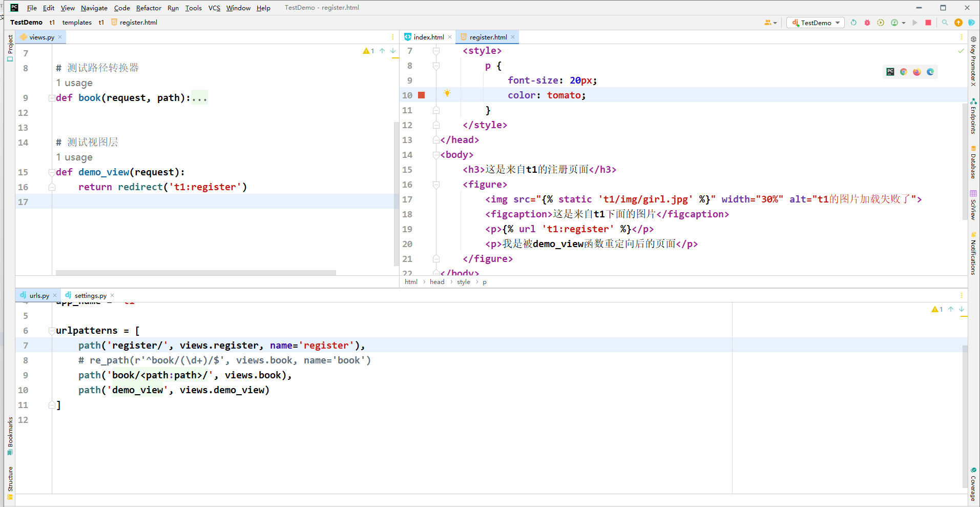980x507 pixels.
Task: Open the Structure tool window
Action: (10, 483)
